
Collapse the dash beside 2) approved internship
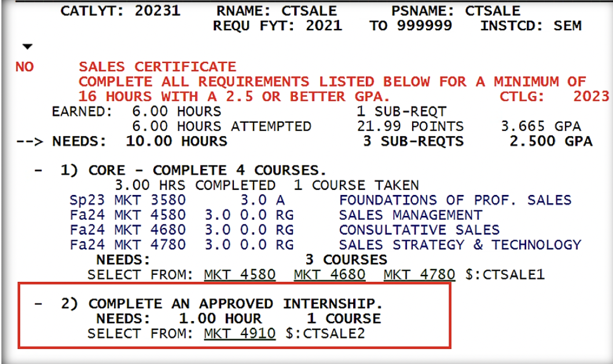click(38, 304)
